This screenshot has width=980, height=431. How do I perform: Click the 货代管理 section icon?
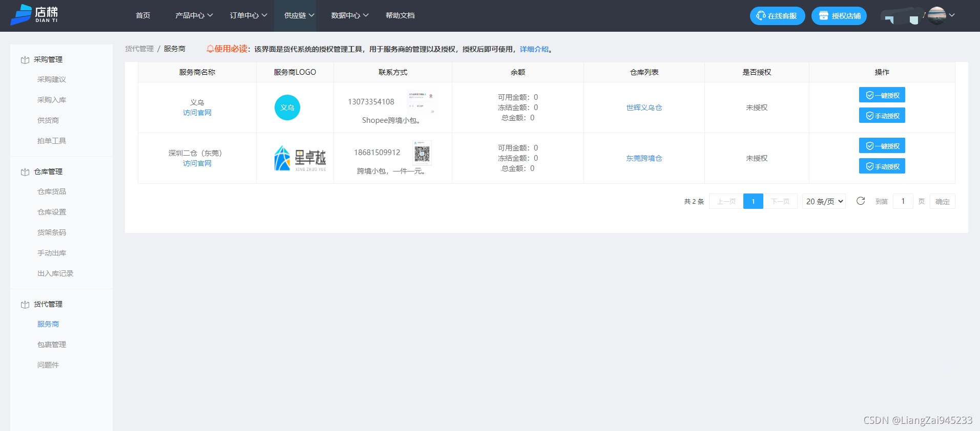click(x=25, y=305)
